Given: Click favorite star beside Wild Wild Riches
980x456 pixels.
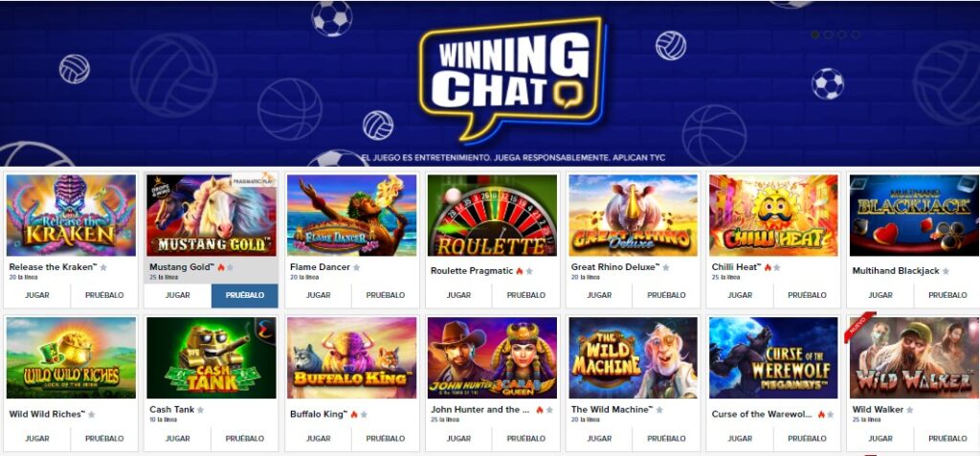Looking at the screenshot, I should (92, 415).
